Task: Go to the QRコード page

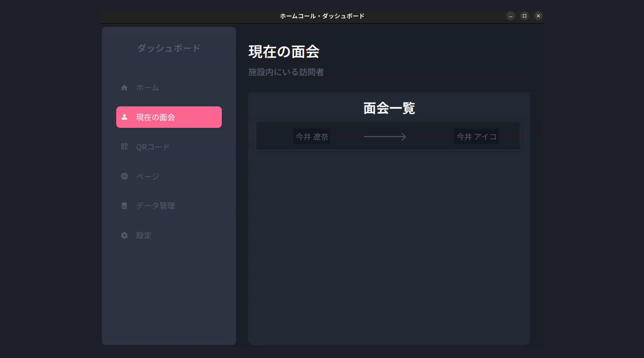Action: click(x=153, y=147)
